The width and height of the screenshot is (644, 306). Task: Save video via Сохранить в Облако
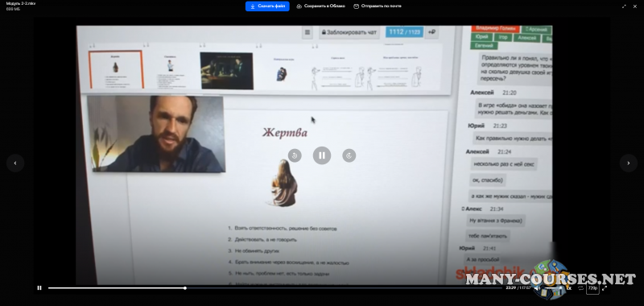(320, 6)
